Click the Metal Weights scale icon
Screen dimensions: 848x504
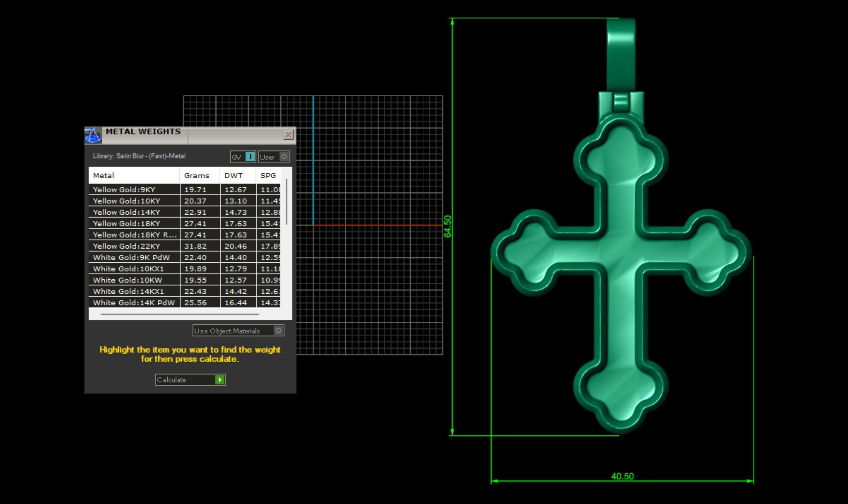(93, 135)
